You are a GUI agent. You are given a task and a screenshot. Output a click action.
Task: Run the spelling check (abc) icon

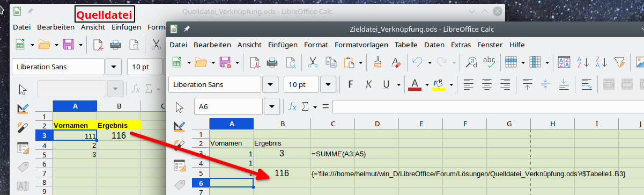tap(489, 62)
